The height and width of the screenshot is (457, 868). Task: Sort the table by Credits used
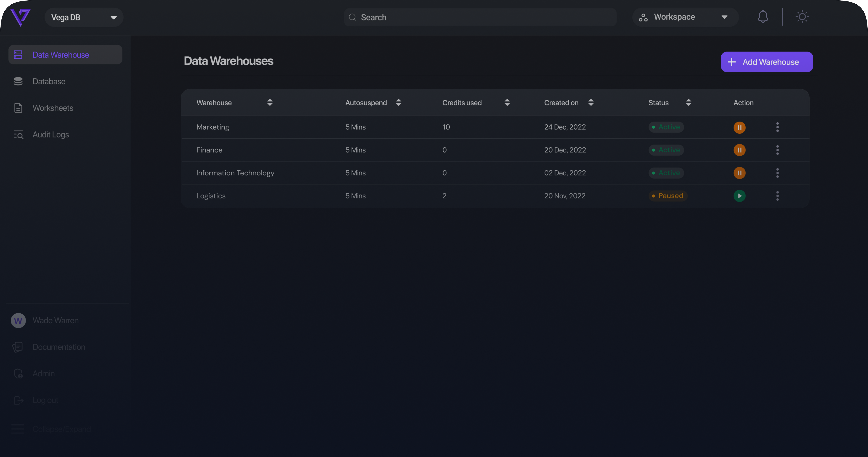click(x=507, y=102)
